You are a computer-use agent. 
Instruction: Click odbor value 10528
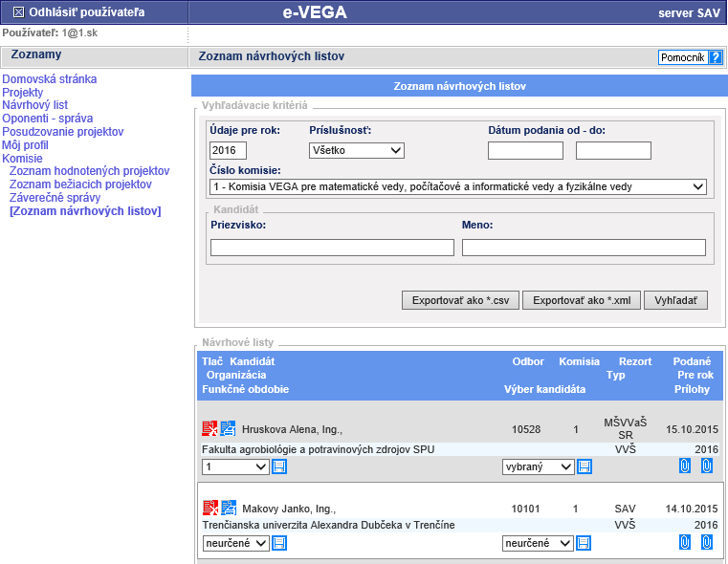coord(526,429)
